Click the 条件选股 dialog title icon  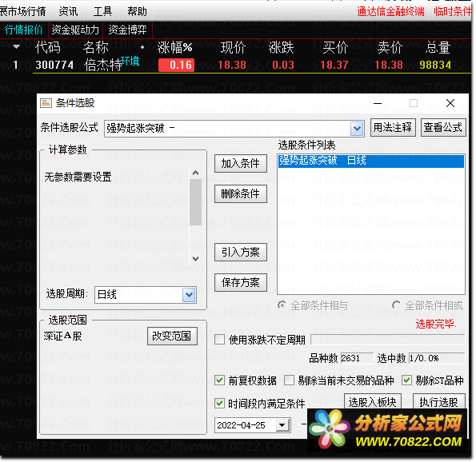[46, 103]
